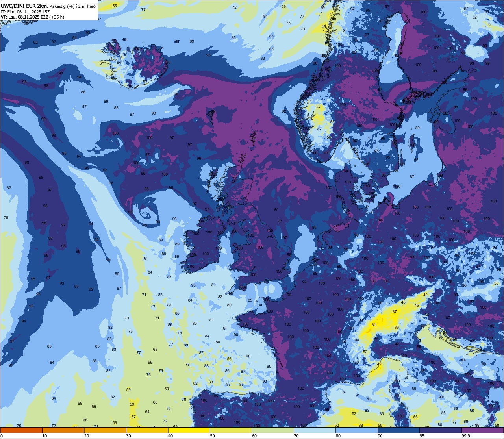
Task: Click the "40" legend tick label
Action: coord(170,436)
